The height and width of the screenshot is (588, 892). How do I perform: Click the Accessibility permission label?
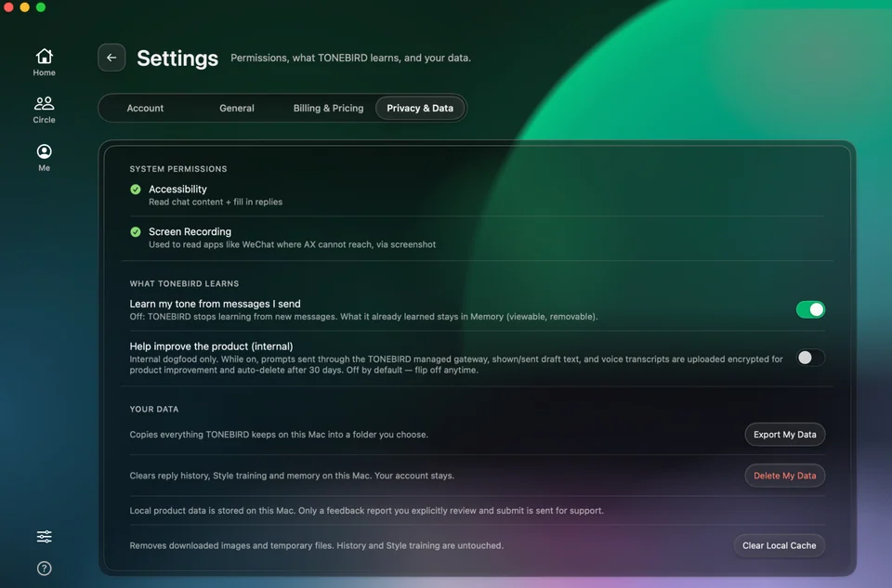coord(177,189)
